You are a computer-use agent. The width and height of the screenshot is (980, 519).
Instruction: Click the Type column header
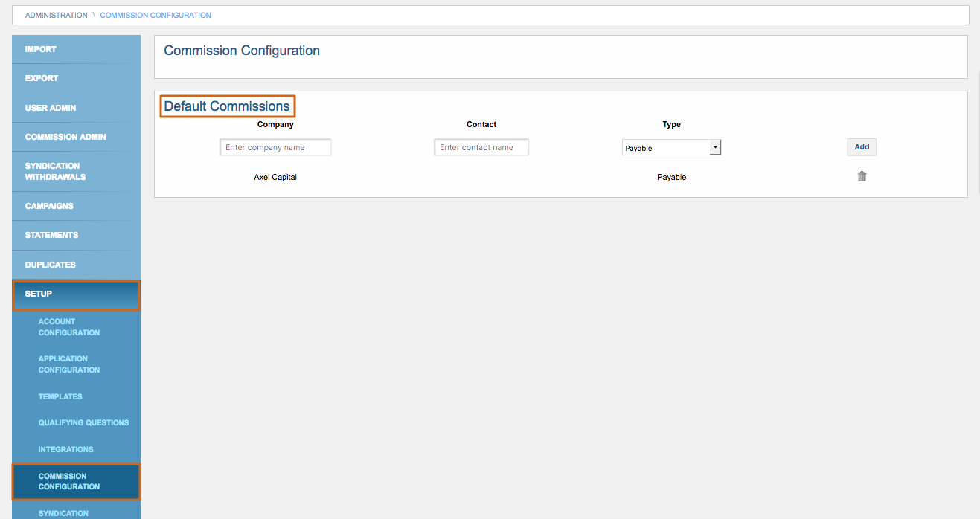672,124
